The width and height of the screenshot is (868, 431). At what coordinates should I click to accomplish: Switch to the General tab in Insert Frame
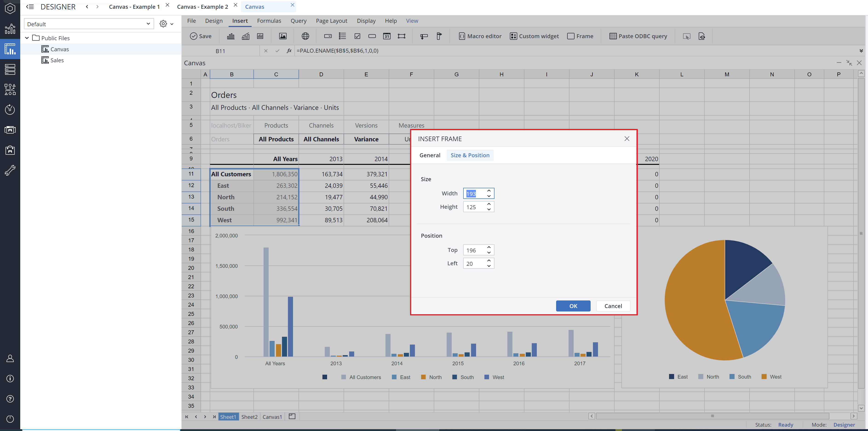pos(430,155)
